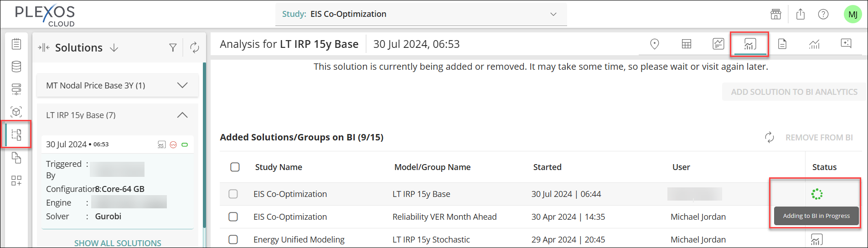
Task: Open the add-note image tab icon
Action: [x=846, y=43]
